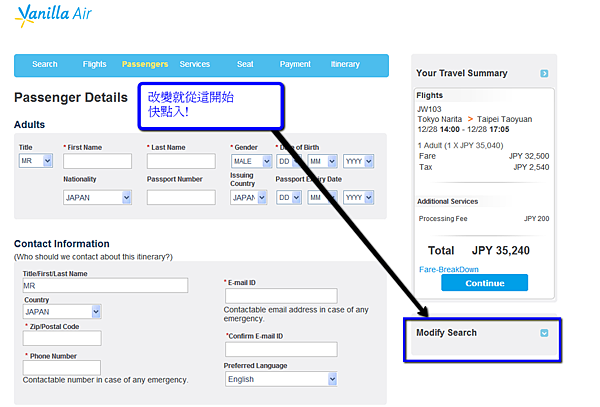Click the Passport Number input field
The image size is (600, 407).
coord(181,197)
